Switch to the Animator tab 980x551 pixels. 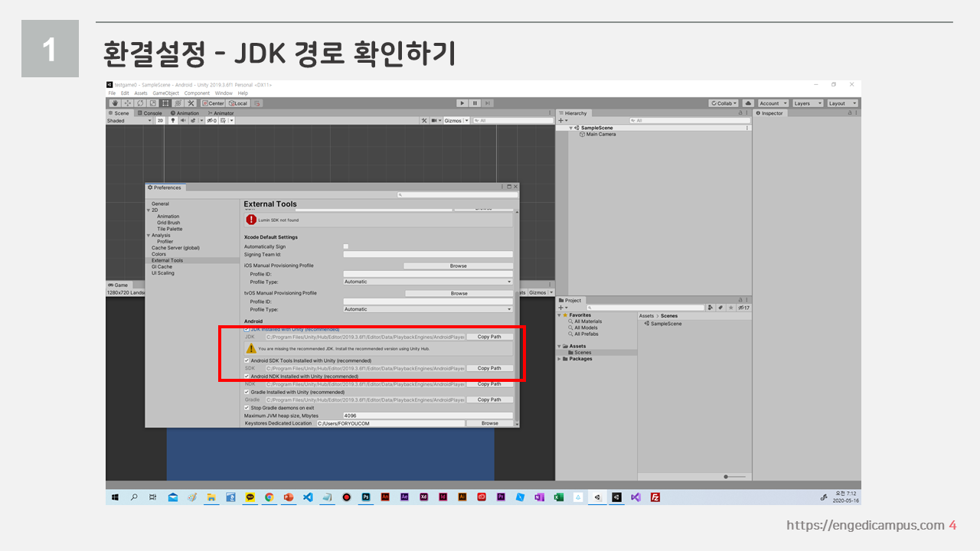tap(220, 113)
